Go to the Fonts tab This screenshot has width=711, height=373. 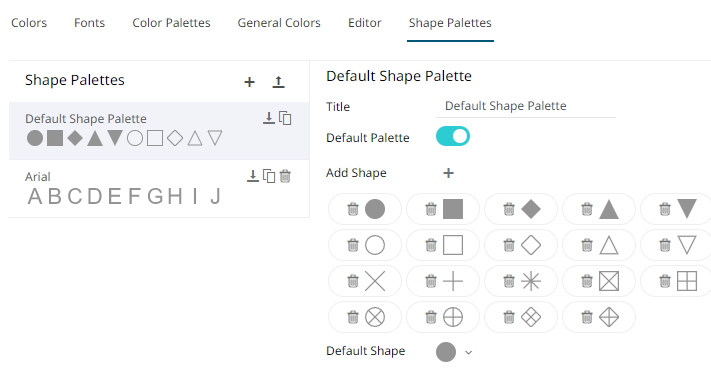pyautogui.click(x=89, y=23)
